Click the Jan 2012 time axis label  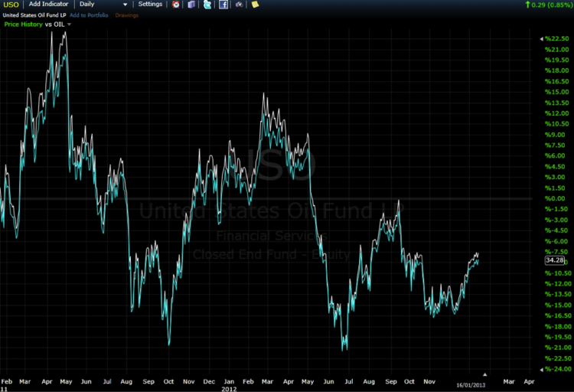229,385
